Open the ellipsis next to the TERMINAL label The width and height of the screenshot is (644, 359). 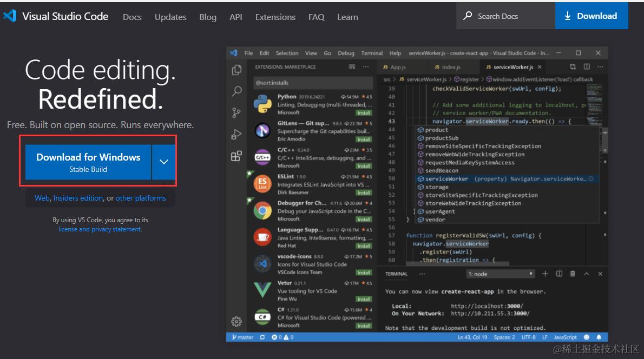pos(422,274)
